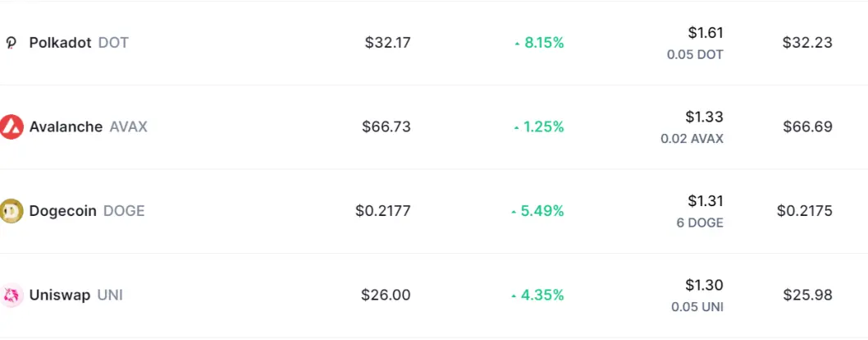Click the Dogecoin coin logo icon
868x340 pixels.
coord(11,211)
